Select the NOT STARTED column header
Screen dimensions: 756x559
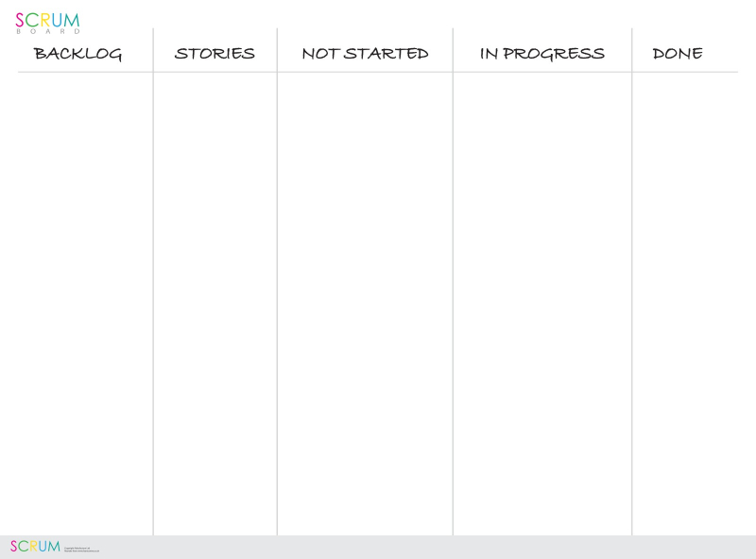point(365,54)
